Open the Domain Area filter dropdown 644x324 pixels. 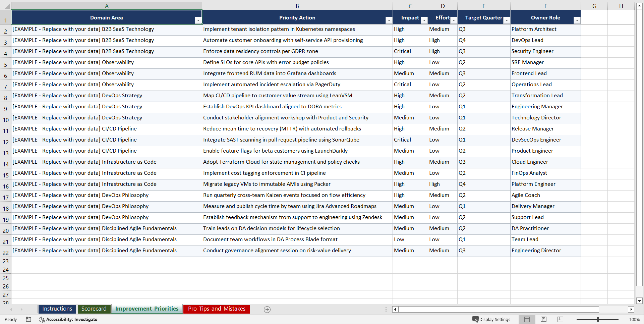coord(198,20)
